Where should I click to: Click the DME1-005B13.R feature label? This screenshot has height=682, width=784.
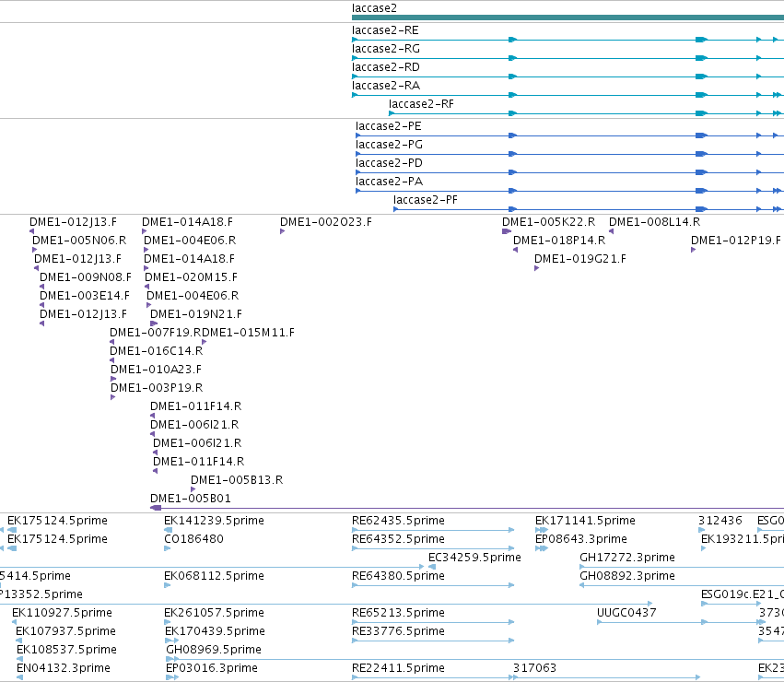point(237,481)
